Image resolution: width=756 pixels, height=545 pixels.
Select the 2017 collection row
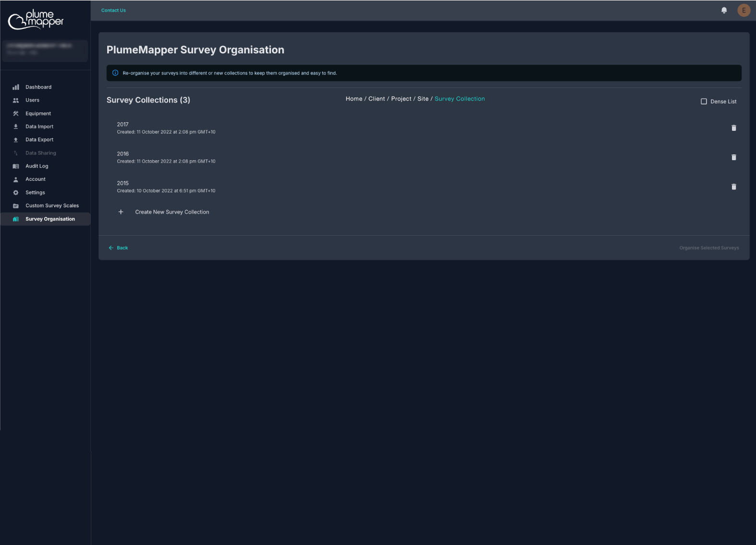[424, 128]
